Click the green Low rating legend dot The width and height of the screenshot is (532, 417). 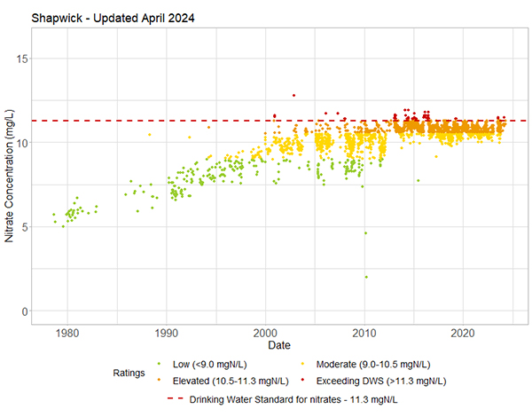point(159,364)
